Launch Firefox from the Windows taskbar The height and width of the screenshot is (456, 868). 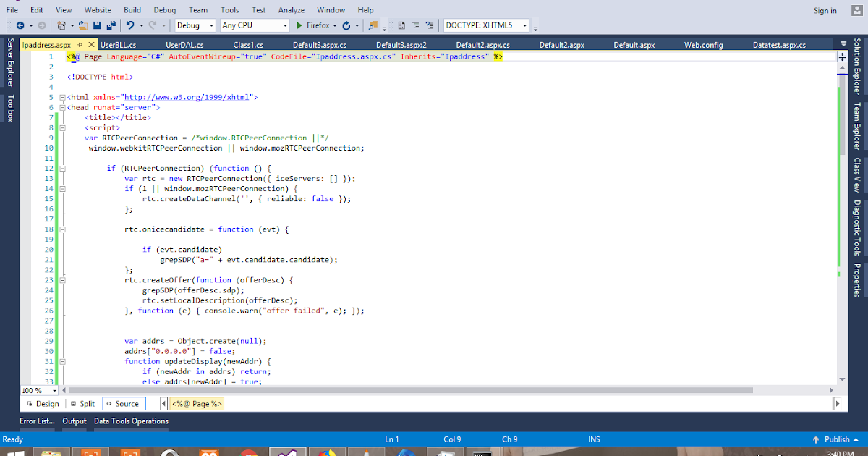[x=326, y=451]
